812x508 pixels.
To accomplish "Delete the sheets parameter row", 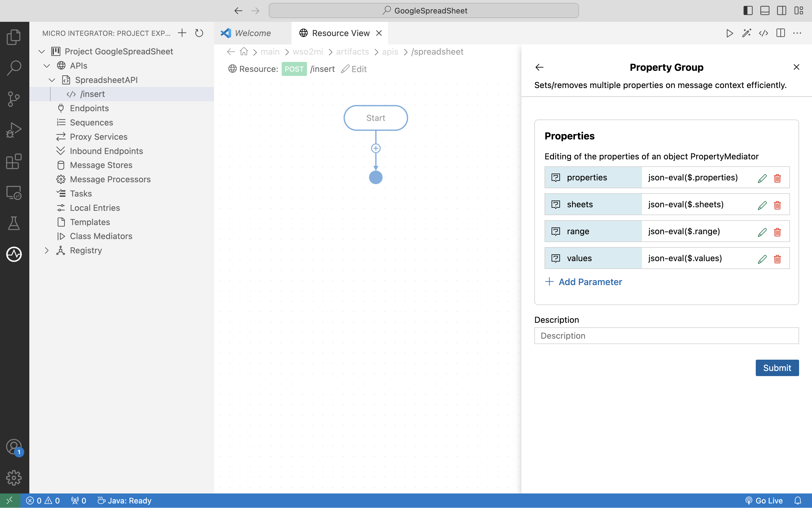I will [x=777, y=205].
